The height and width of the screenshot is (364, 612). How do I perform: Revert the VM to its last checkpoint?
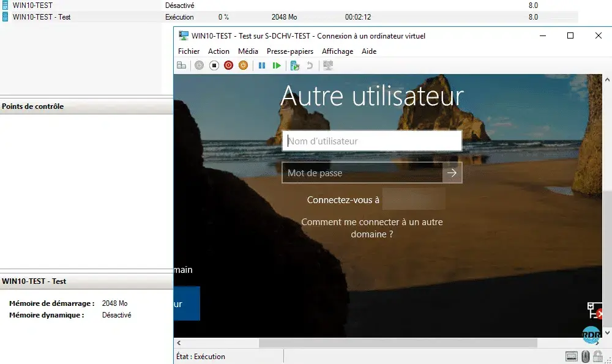coord(310,65)
